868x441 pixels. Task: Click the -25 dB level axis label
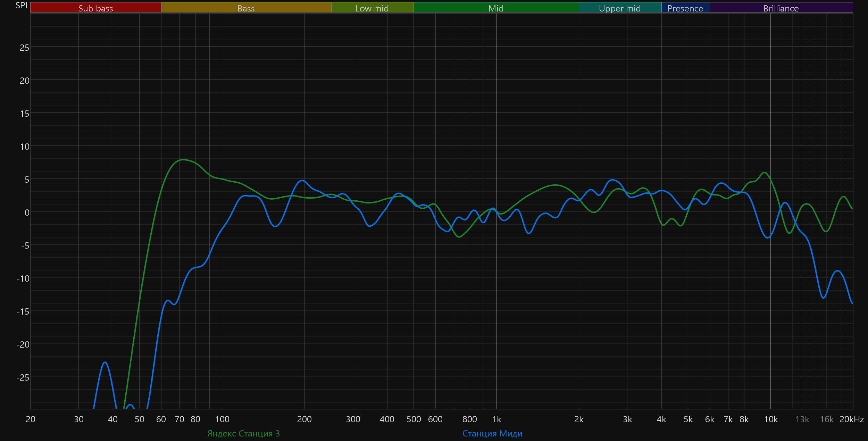[x=23, y=377]
